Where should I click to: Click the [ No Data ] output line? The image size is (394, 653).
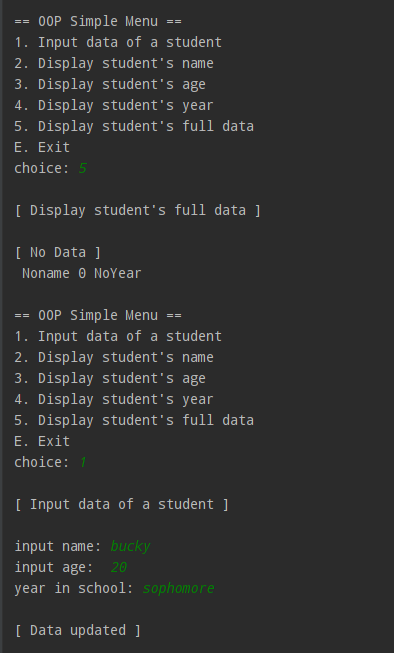(58, 252)
